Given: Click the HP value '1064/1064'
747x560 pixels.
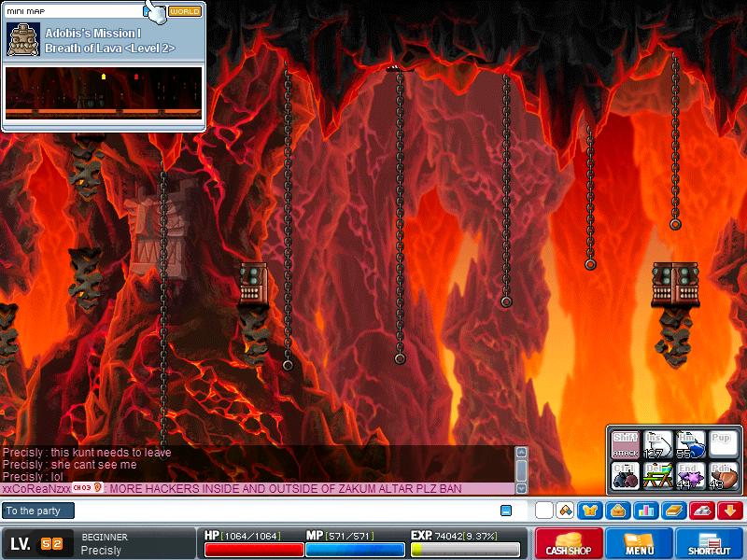Looking at the screenshot, I should click(x=252, y=536).
